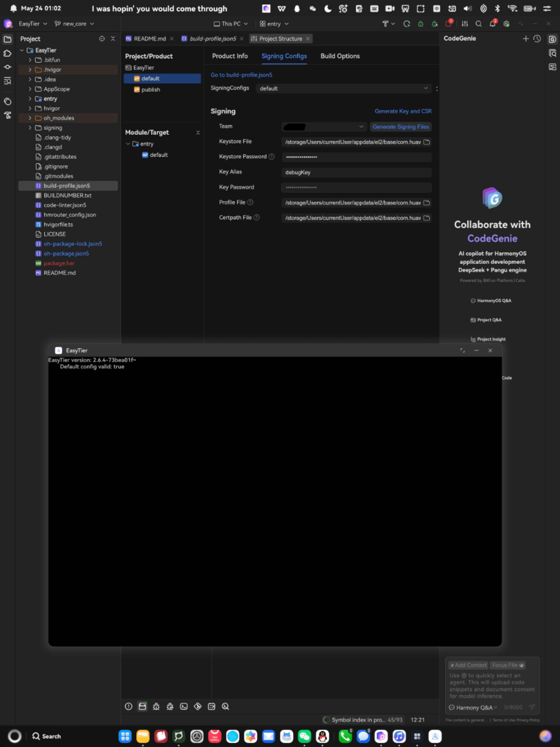Image resolution: width=560 pixels, height=747 pixels.
Task: Open Project Structure sliders icon in toolbar
Action: click(465, 24)
